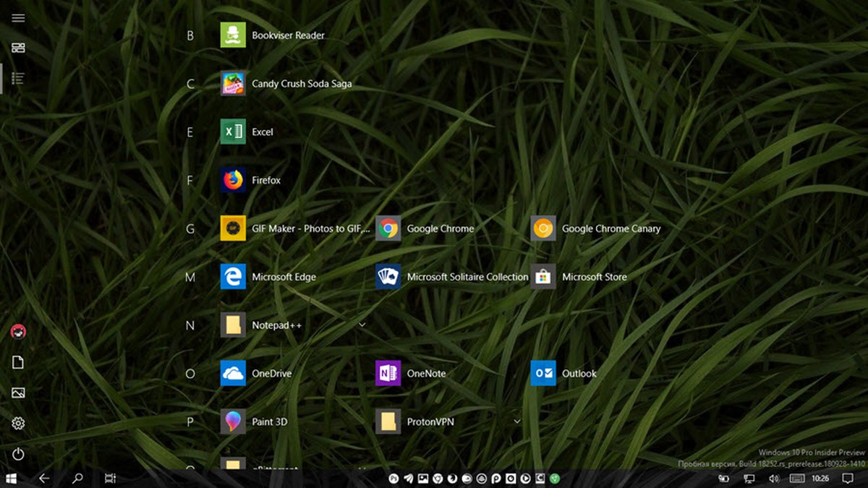Image resolution: width=868 pixels, height=488 pixels.
Task: Launch OneNote
Action: point(411,373)
